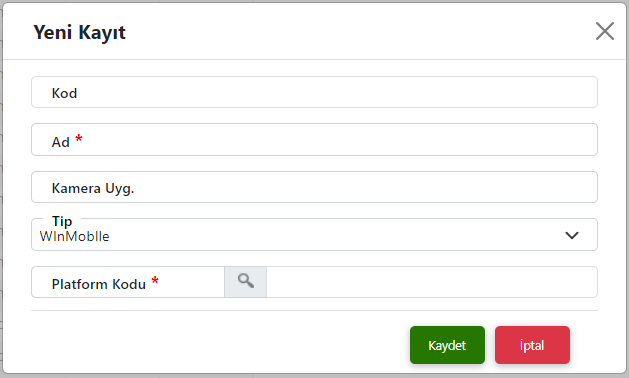Click the red asterisk next to Ad

click(79, 139)
